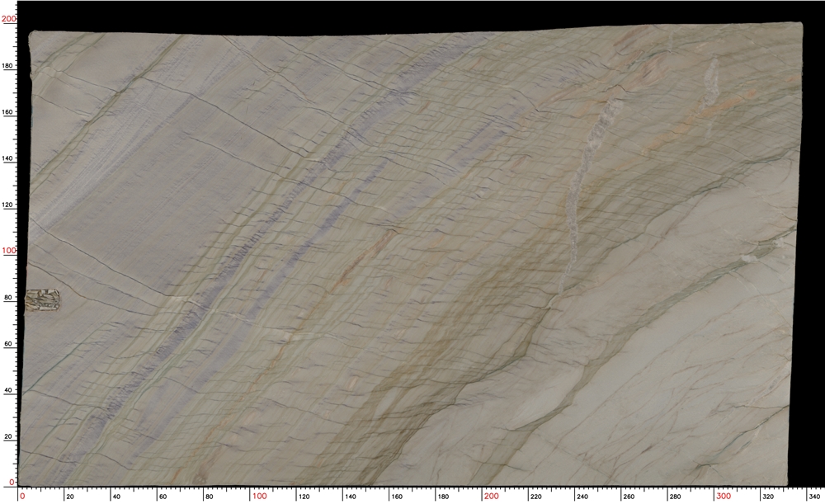Select the 20 label on the vertical ruler
The height and width of the screenshot is (504, 825).
point(8,436)
